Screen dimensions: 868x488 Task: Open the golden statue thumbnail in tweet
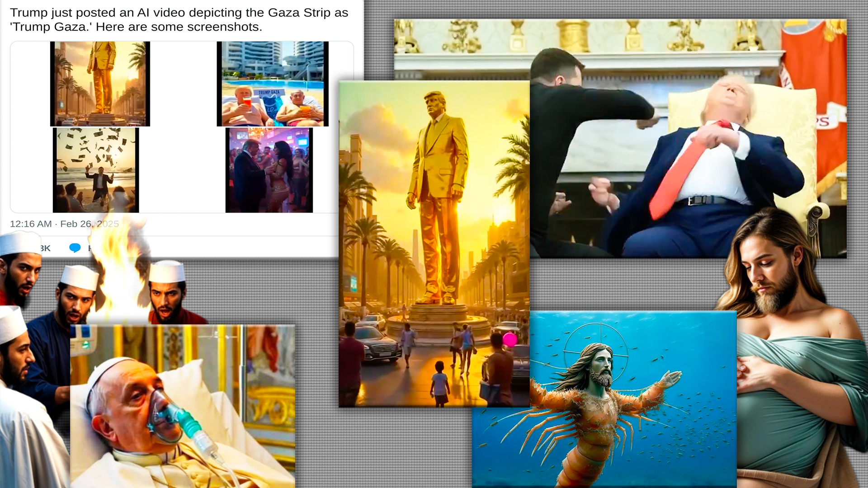100,84
